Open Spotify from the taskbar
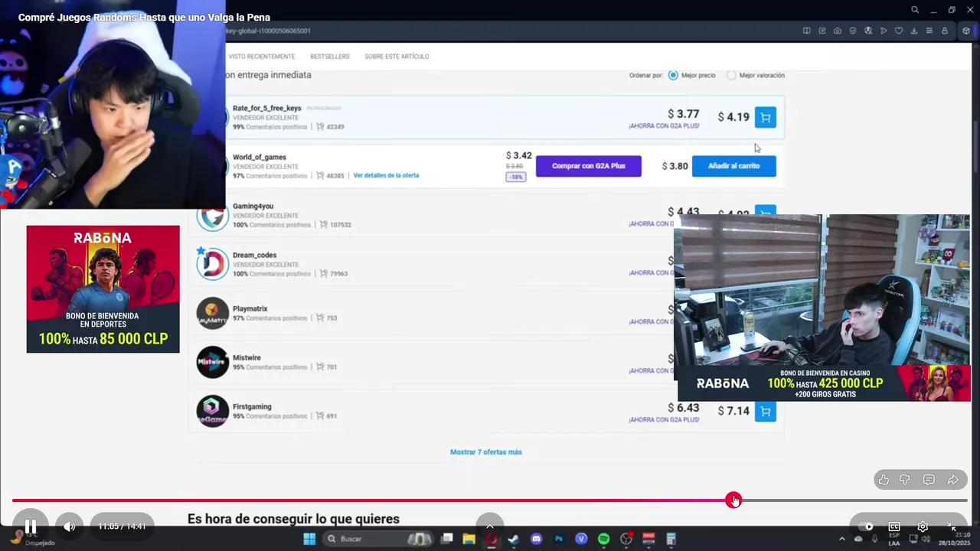 (x=603, y=539)
